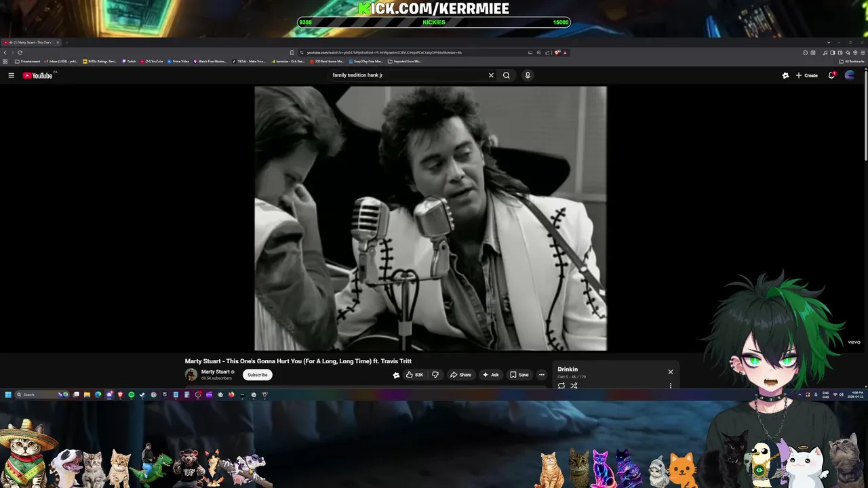The image size is (868, 488).
Task: Open the browser zoom magnifier icon
Action: (538, 52)
